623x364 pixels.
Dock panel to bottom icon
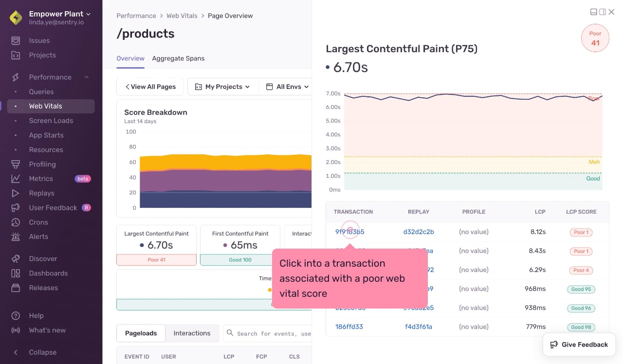pos(593,12)
